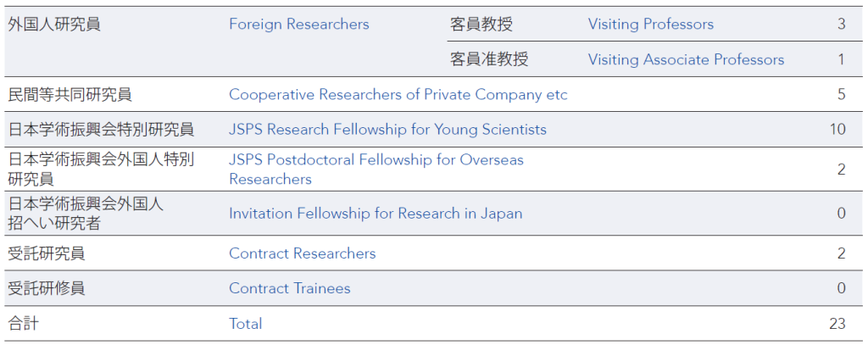Click the total count value 23
This screenshot has width=868, height=345.
pyautogui.click(x=837, y=324)
